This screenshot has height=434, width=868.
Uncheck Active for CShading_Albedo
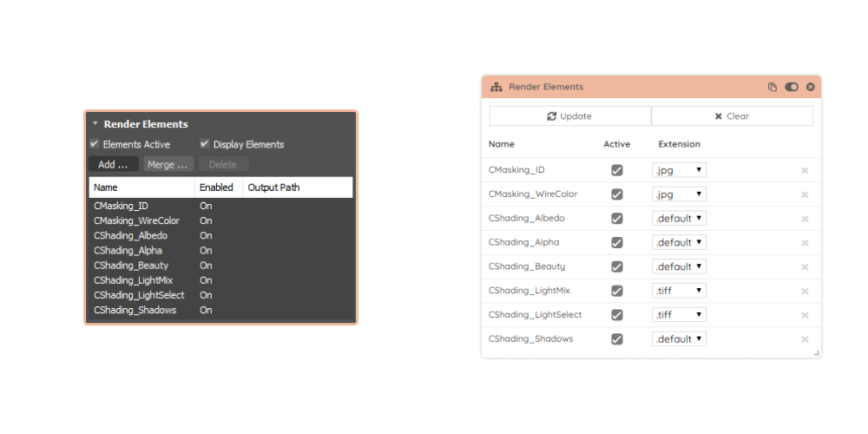coord(616,219)
